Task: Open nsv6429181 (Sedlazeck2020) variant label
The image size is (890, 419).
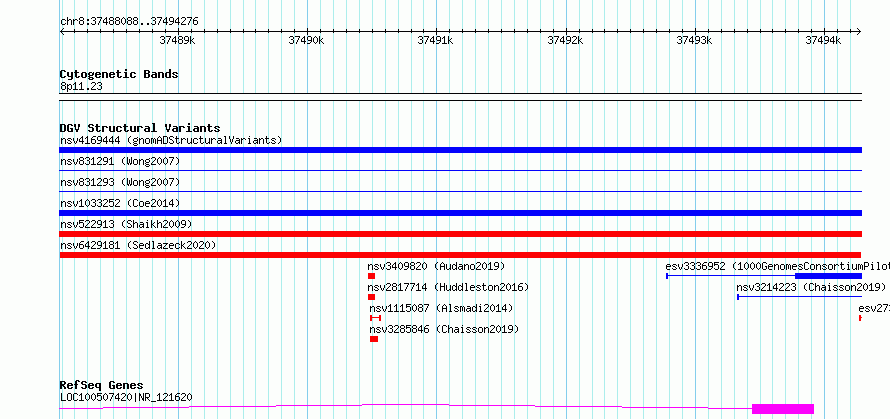Action: (x=138, y=245)
